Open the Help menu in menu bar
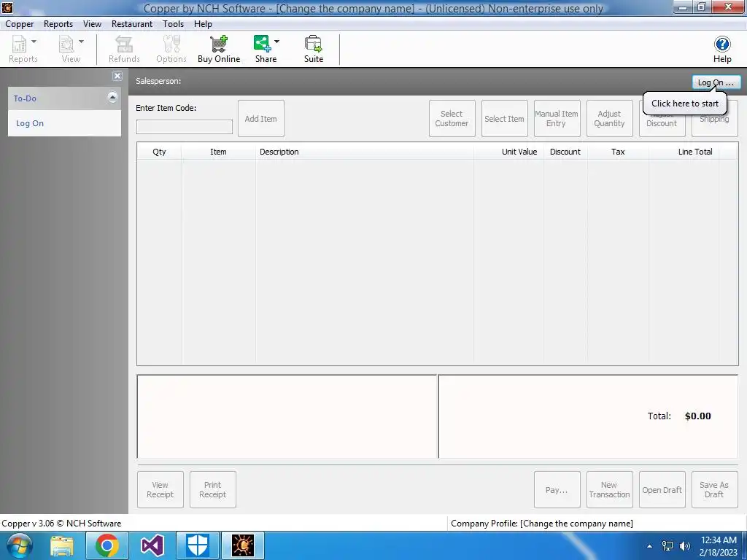 pyautogui.click(x=203, y=24)
